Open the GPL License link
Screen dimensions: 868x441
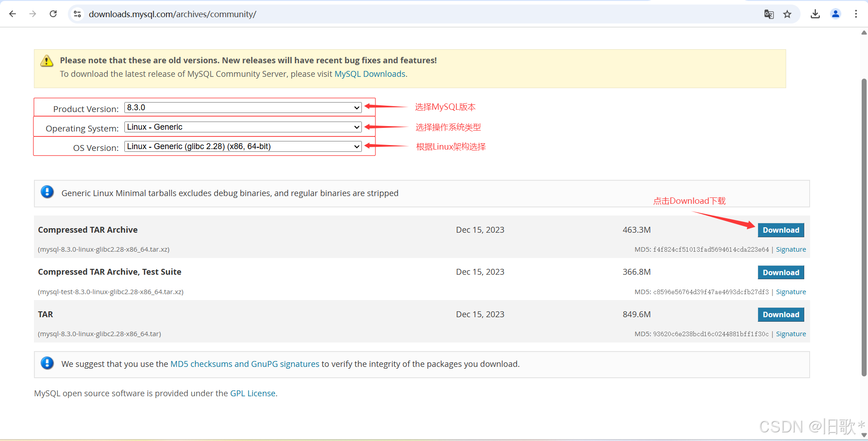252,394
